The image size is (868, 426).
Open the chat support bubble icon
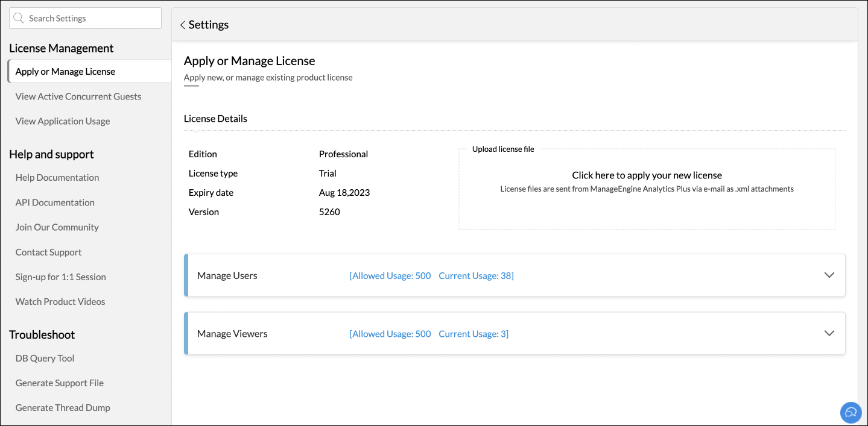coord(851,412)
